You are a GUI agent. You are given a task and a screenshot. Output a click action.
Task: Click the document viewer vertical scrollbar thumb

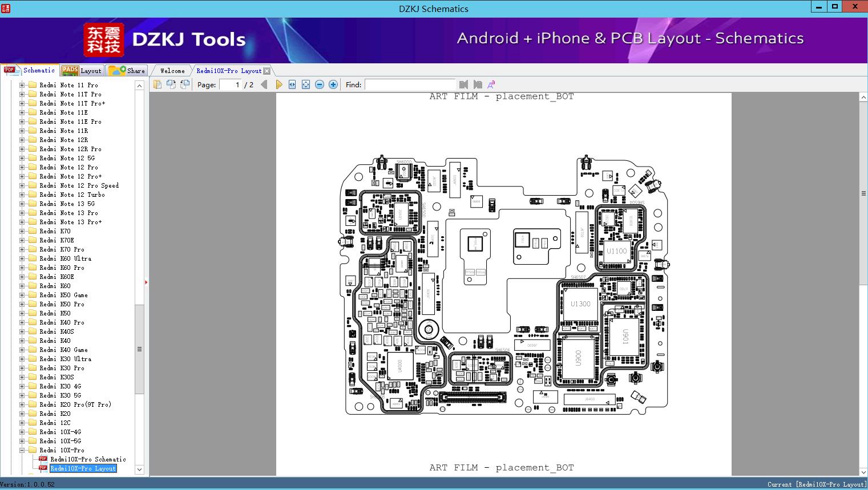863,193
